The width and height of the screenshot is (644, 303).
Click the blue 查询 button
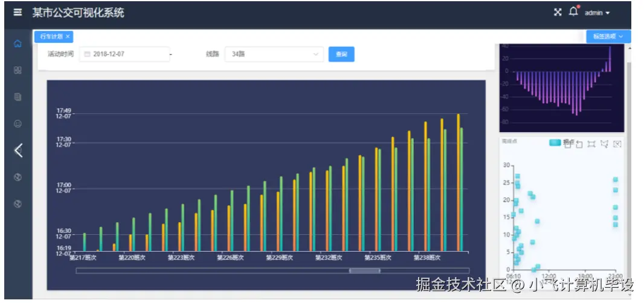click(341, 54)
